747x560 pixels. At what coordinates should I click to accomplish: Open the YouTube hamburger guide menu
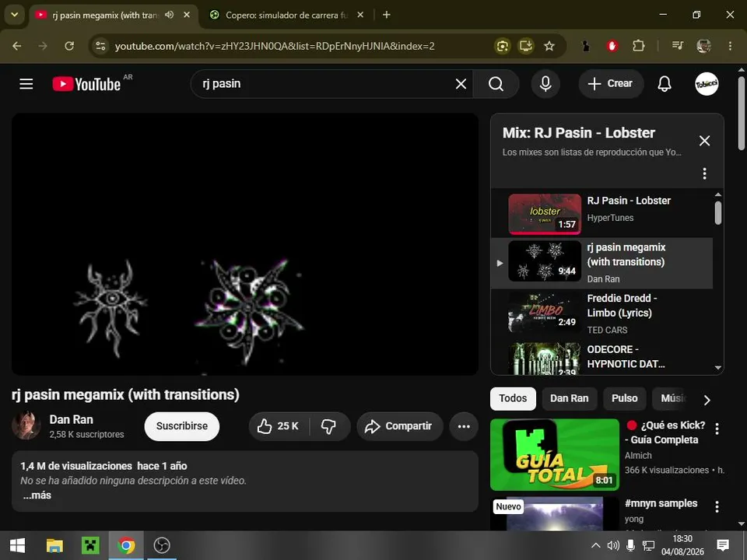pyautogui.click(x=26, y=84)
